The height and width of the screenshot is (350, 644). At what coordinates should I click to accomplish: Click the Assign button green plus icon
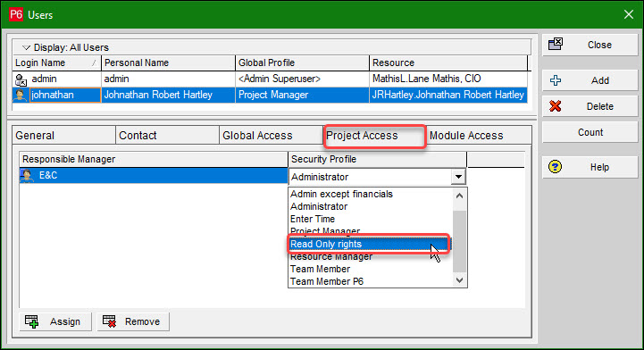click(x=31, y=321)
